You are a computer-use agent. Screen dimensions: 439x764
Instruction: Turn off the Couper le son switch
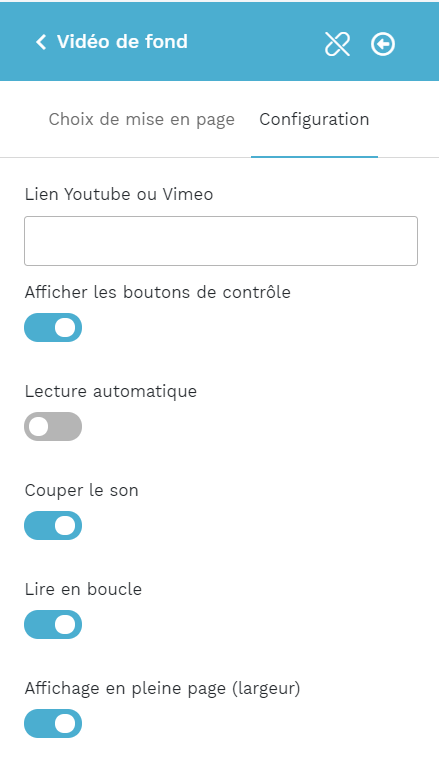53,525
